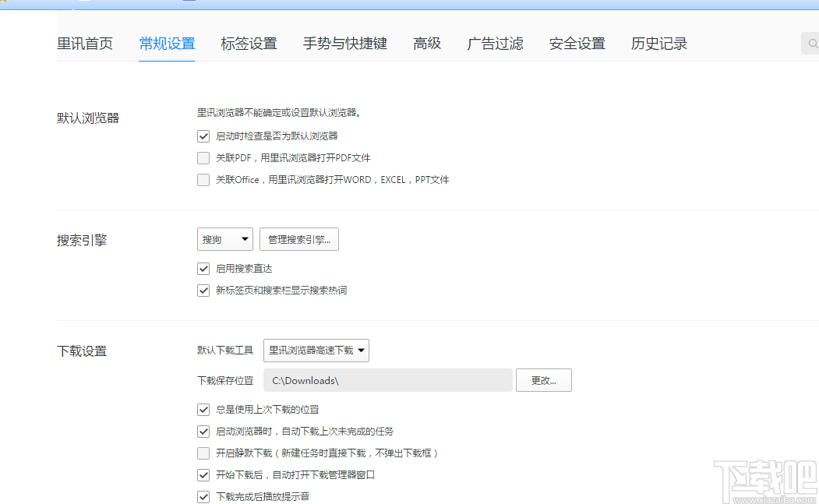Toggle 启动时检查是否为默认浏览器 checkbox
This screenshot has height=504, width=819.
(x=203, y=136)
